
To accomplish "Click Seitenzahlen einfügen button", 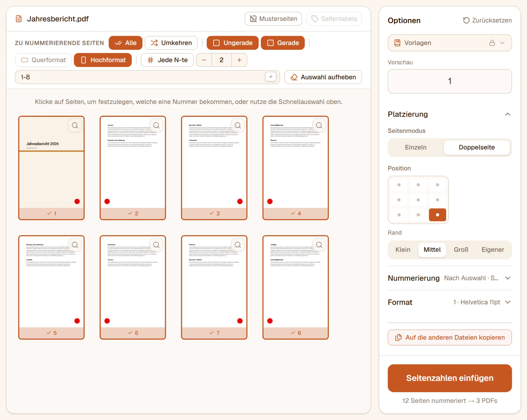I will coord(450,378).
